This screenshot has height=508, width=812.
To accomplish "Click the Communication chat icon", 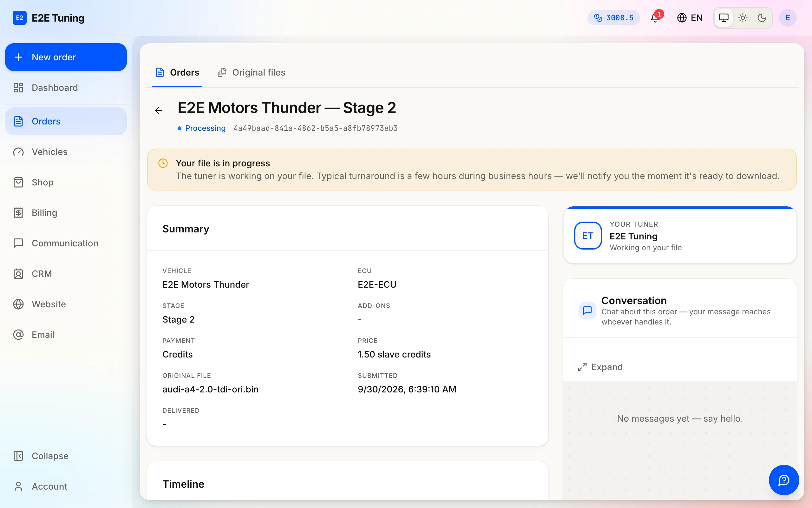I will (18, 243).
